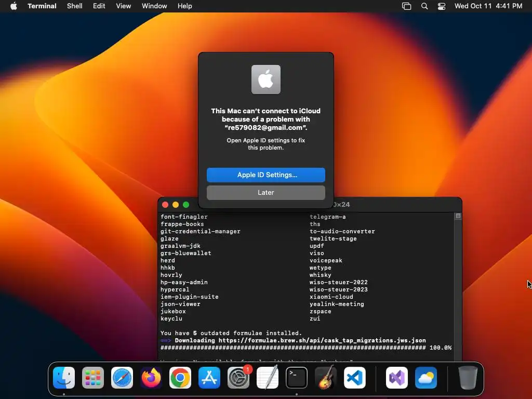Click 'to-audio-converter' in Terminal output
Screen dimensions: 532x399
point(342,231)
